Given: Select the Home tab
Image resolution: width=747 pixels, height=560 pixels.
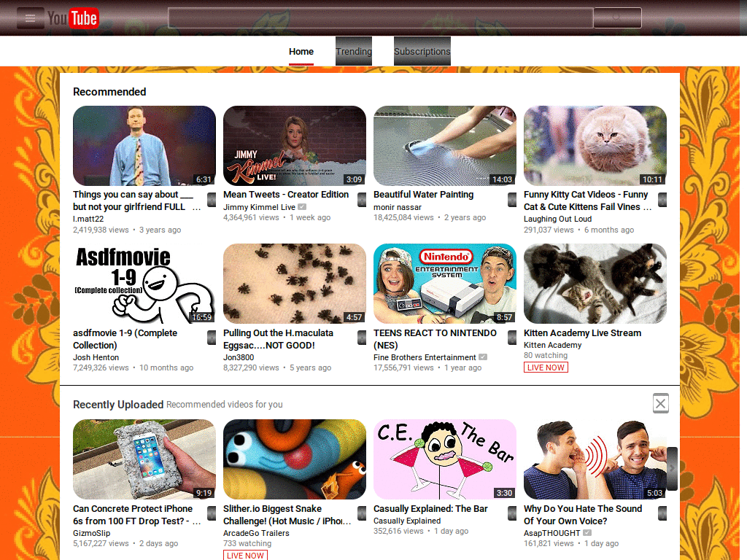Looking at the screenshot, I should tap(301, 52).
